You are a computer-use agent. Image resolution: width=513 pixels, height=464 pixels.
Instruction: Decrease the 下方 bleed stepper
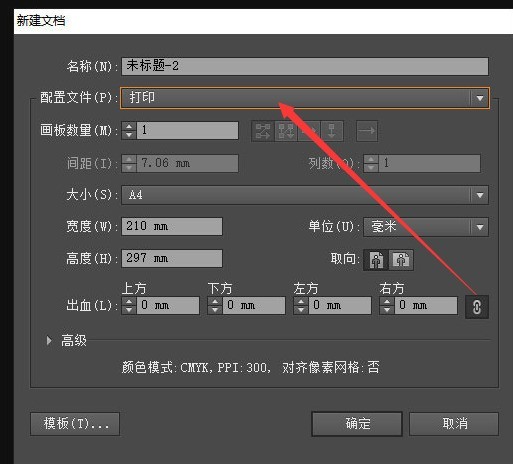215,310
